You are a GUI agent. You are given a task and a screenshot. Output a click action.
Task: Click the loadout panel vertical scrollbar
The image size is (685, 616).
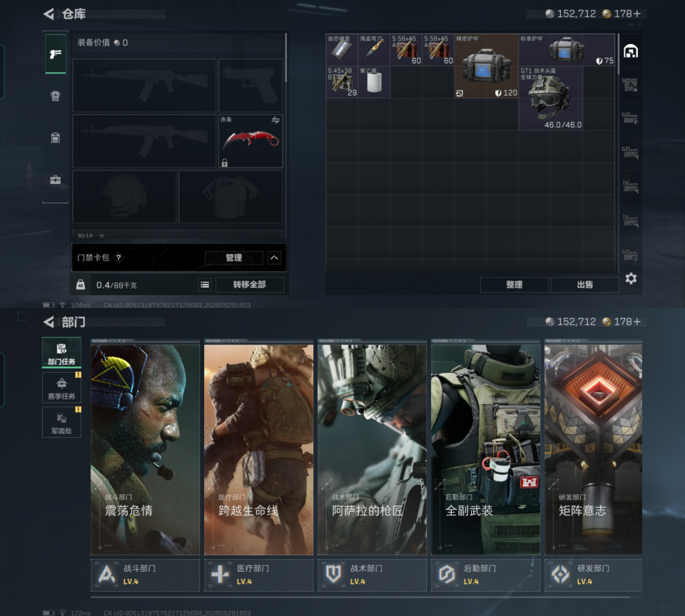coord(285,58)
